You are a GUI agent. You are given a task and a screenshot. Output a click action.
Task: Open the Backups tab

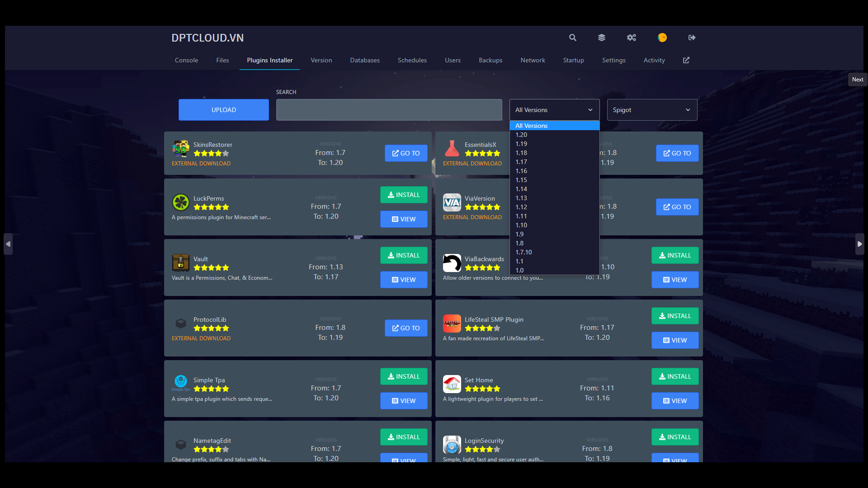click(491, 60)
